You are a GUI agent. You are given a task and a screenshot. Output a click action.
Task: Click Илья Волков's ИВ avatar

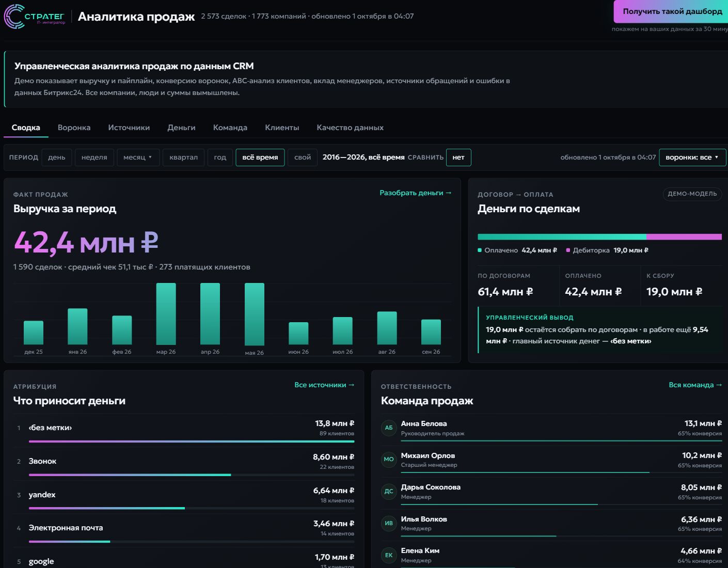point(389,524)
